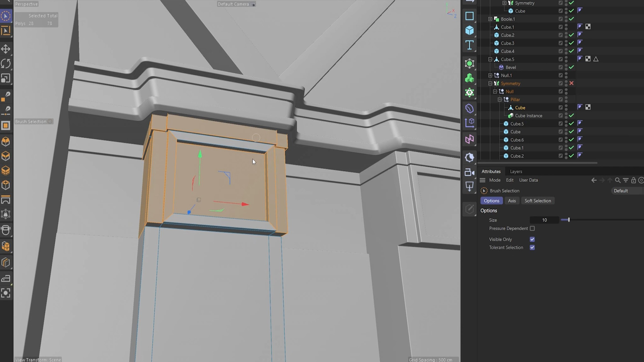Switch to the Layers tab

coord(516,172)
